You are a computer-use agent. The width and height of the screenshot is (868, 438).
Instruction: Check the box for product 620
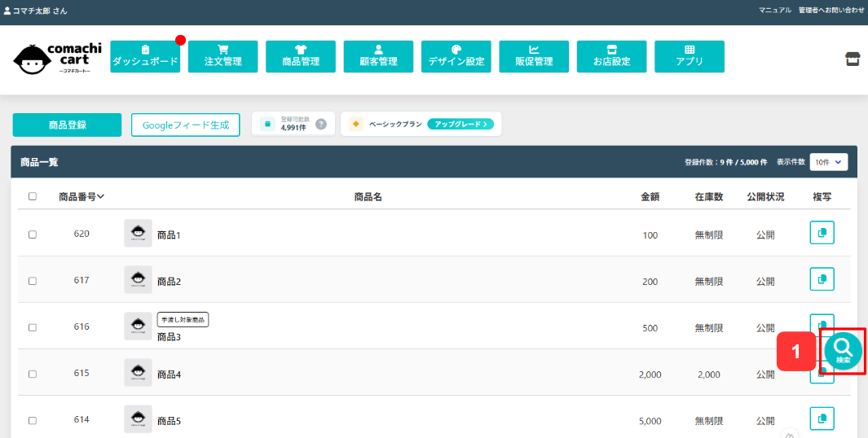[x=32, y=234]
